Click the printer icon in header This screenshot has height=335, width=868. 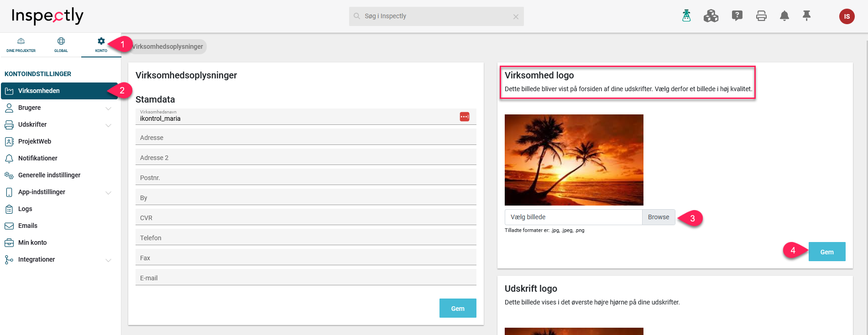(761, 16)
